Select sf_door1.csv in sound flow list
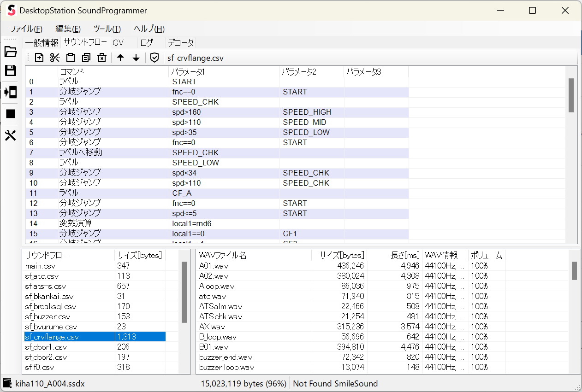Screen dimensions: 582x392 click(46, 347)
